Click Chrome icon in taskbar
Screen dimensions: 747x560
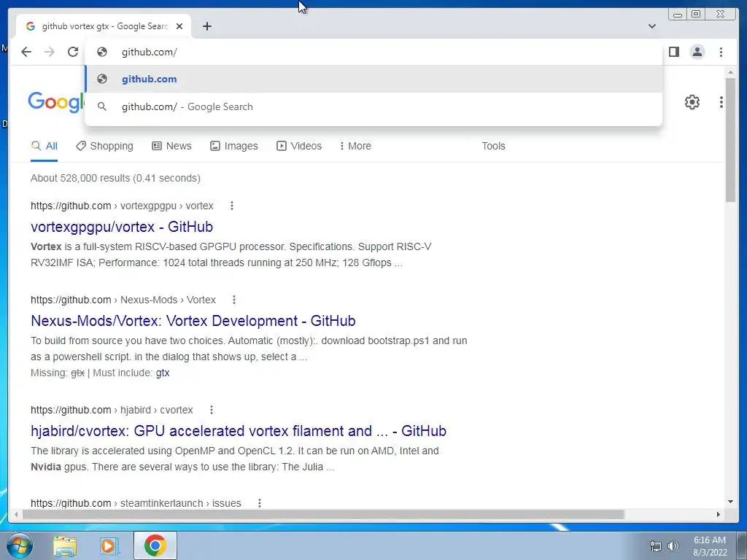point(155,545)
